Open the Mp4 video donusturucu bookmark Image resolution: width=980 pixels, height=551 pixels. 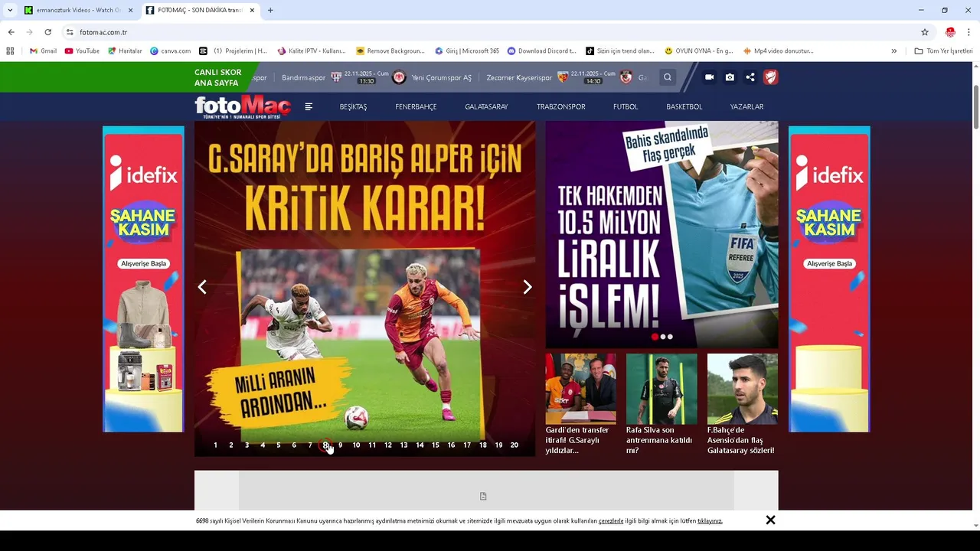pyautogui.click(x=779, y=51)
